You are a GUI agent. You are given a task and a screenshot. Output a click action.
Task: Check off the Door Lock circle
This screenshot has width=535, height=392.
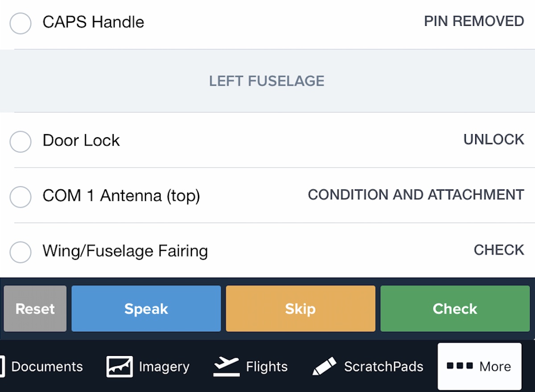pos(21,142)
